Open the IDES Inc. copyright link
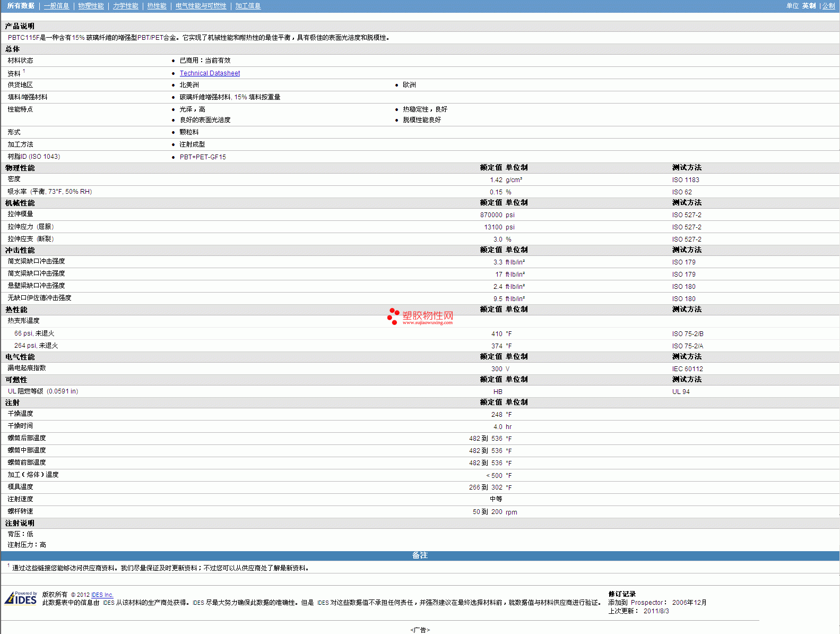This screenshot has width=840, height=634. 102,595
